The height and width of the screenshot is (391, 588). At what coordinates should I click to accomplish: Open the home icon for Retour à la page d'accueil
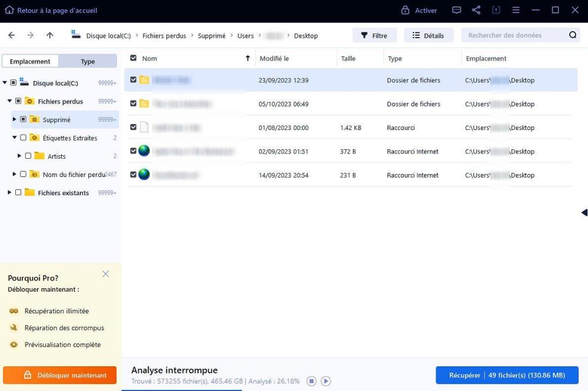[9, 10]
